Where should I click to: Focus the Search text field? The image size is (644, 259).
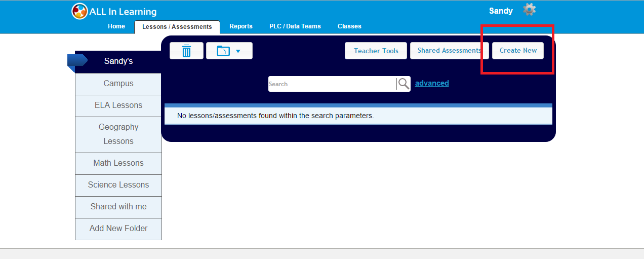coord(332,84)
